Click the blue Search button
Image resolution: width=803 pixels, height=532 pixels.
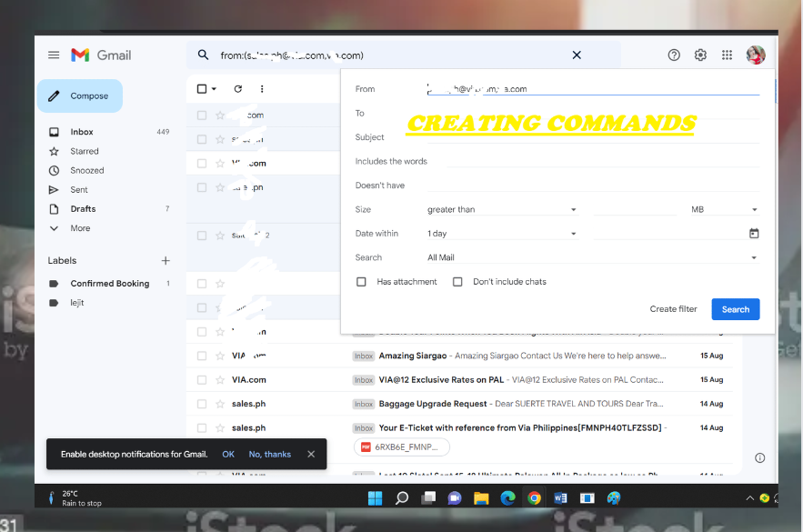coord(736,309)
